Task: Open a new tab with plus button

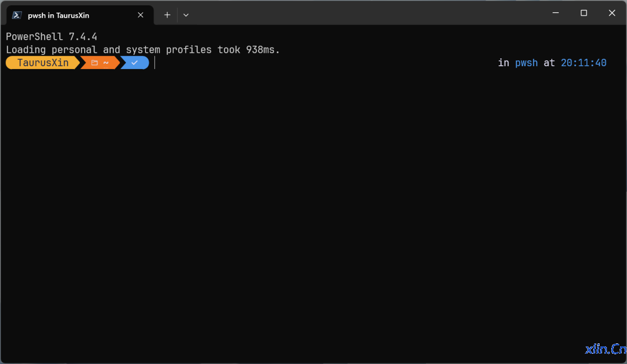Action: click(x=167, y=15)
